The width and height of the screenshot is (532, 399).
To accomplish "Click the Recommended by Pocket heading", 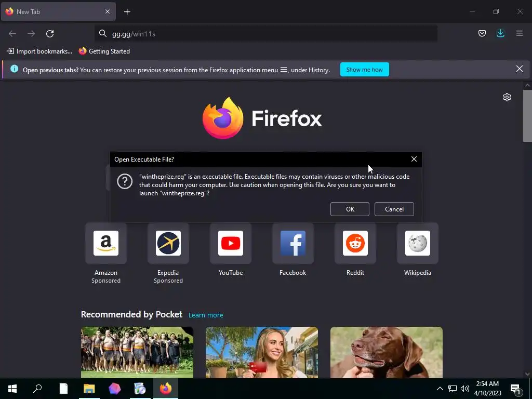I will point(131,314).
